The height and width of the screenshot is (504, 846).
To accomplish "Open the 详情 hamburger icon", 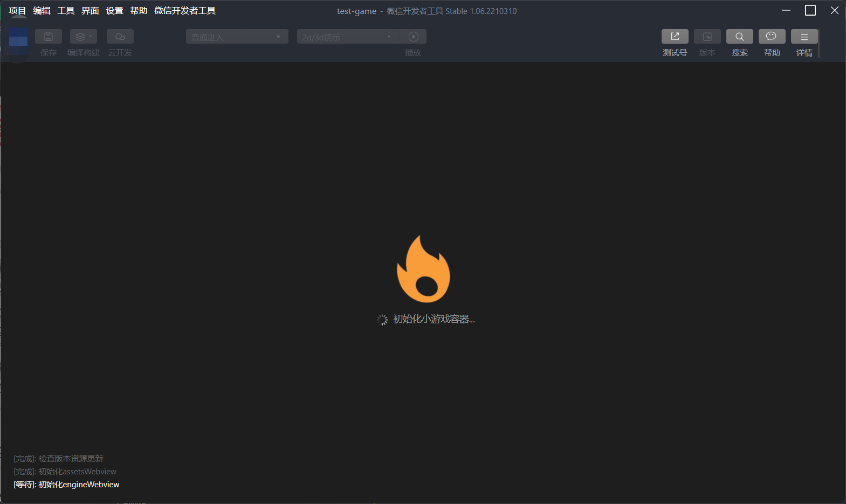I will point(804,36).
